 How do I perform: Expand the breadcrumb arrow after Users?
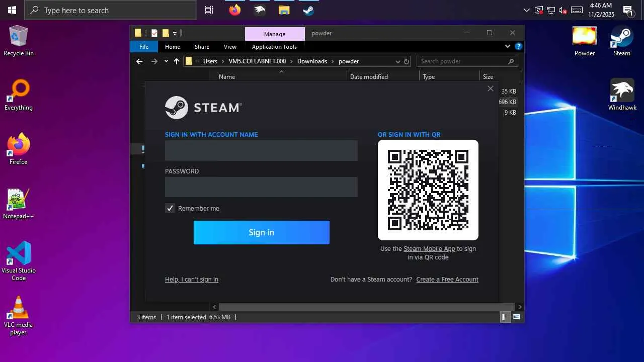click(223, 61)
